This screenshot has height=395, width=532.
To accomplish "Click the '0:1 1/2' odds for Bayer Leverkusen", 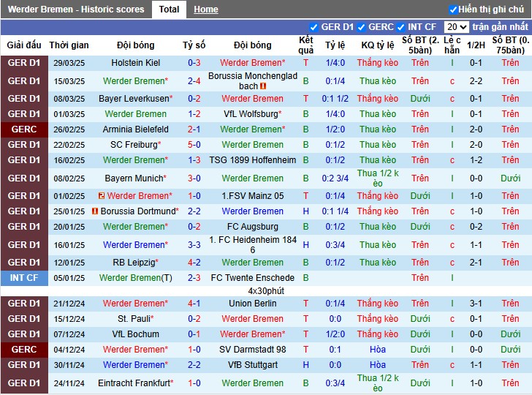I will click(335, 99).
